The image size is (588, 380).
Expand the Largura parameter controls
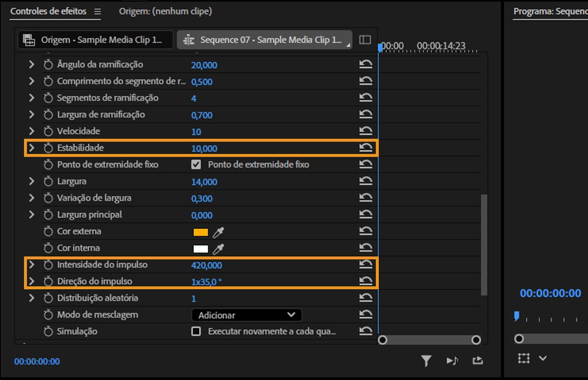[31, 181]
